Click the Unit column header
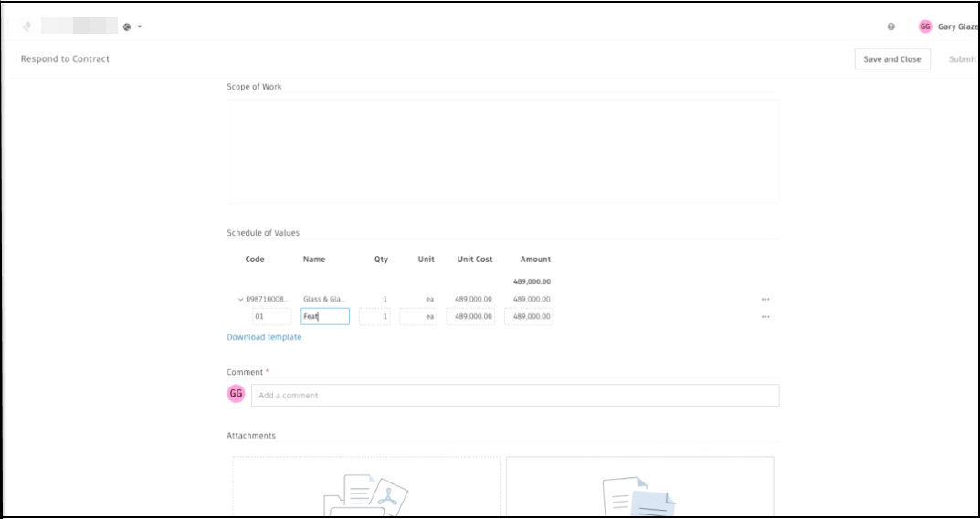 [427, 259]
